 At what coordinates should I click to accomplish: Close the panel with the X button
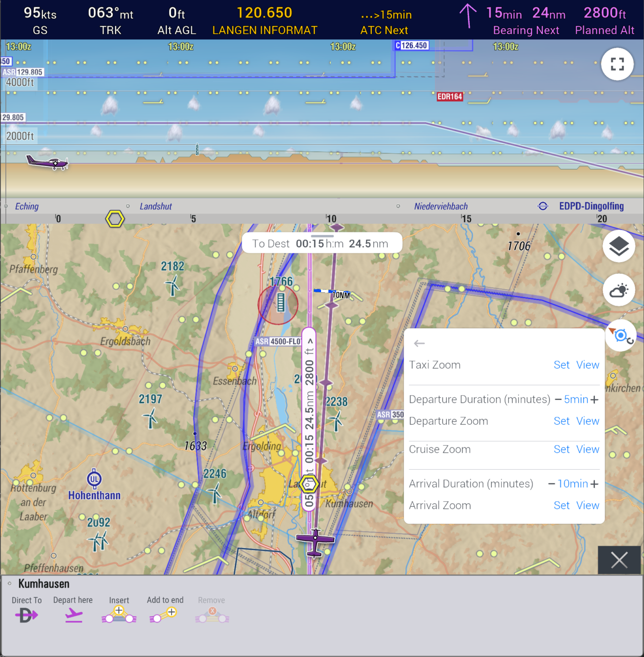click(x=619, y=560)
